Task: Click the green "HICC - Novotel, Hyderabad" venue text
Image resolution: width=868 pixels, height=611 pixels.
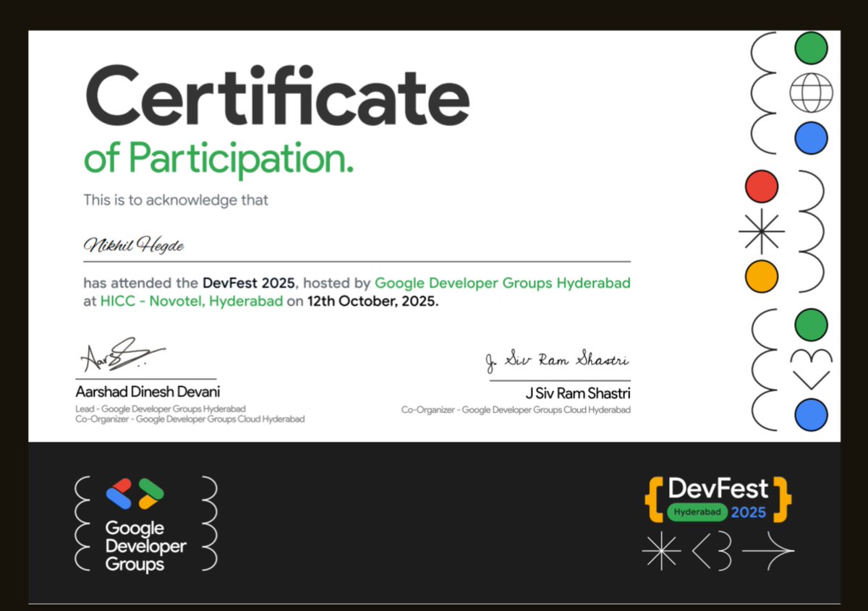Action: point(192,302)
